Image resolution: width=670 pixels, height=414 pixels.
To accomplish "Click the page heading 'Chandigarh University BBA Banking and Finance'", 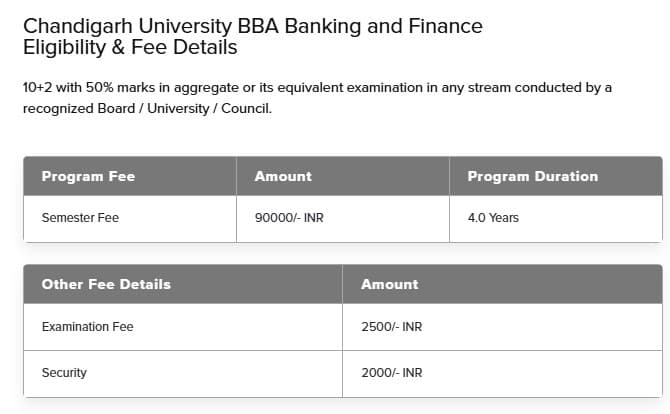I will pos(252,26).
